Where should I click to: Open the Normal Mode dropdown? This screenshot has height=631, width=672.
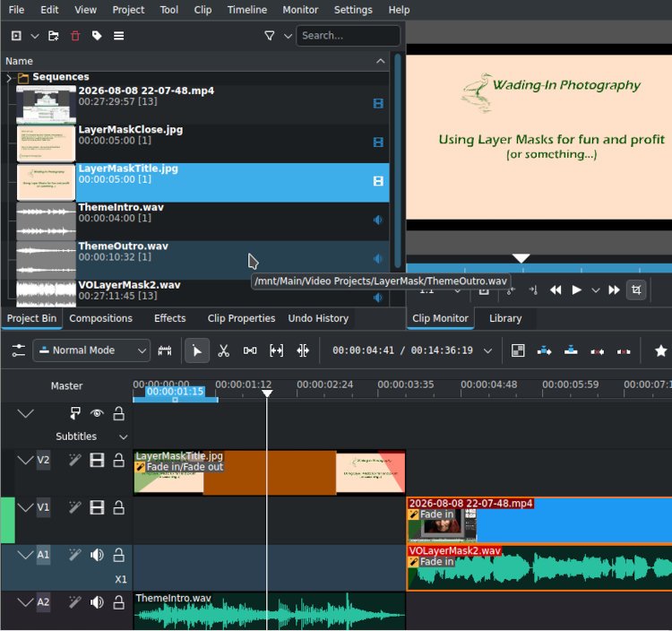pyautogui.click(x=91, y=350)
